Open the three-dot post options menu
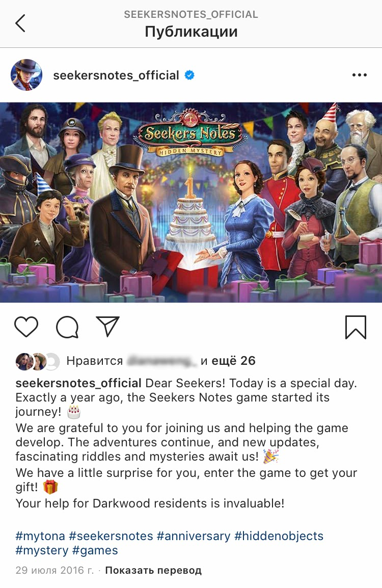Viewport: 382px width, 588px height. coord(360,75)
